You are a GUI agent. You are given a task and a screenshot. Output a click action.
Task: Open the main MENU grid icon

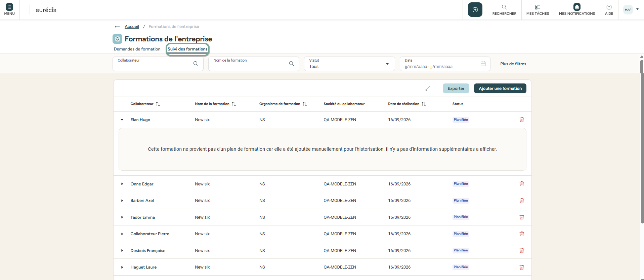point(9,7)
